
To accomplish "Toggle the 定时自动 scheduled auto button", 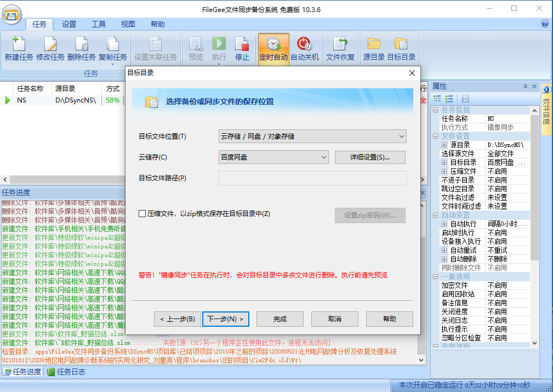I will pos(273,49).
